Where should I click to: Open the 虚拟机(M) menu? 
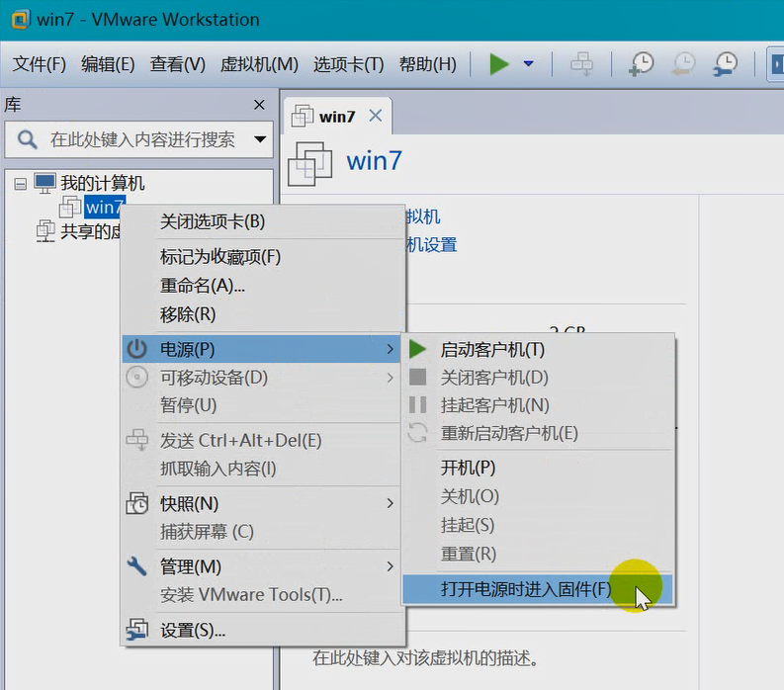(x=259, y=64)
